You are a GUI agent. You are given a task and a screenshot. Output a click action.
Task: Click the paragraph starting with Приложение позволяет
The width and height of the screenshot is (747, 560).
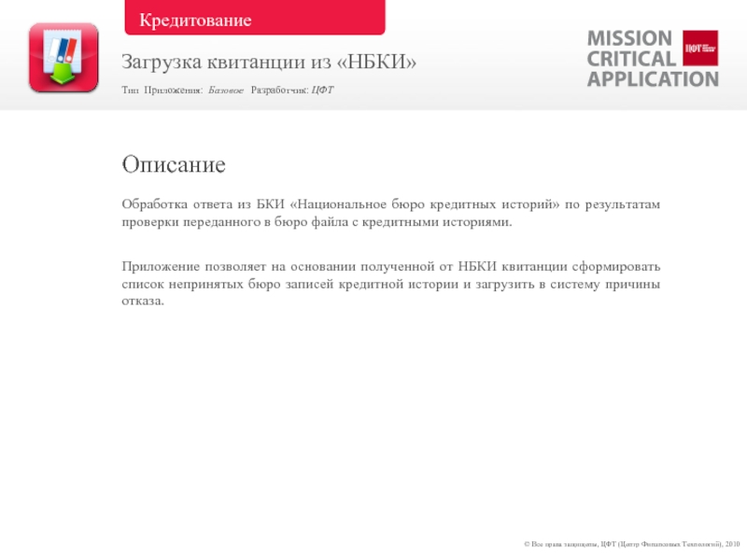(x=390, y=284)
